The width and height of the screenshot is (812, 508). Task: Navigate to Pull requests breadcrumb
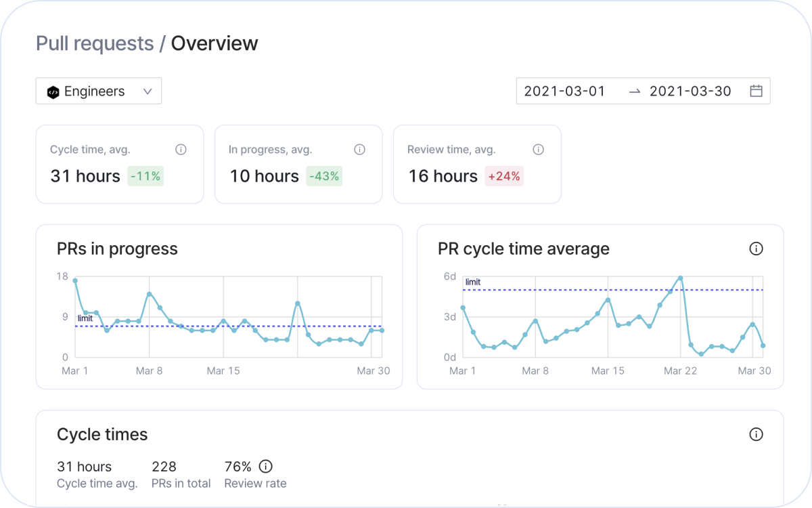(95, 43)
